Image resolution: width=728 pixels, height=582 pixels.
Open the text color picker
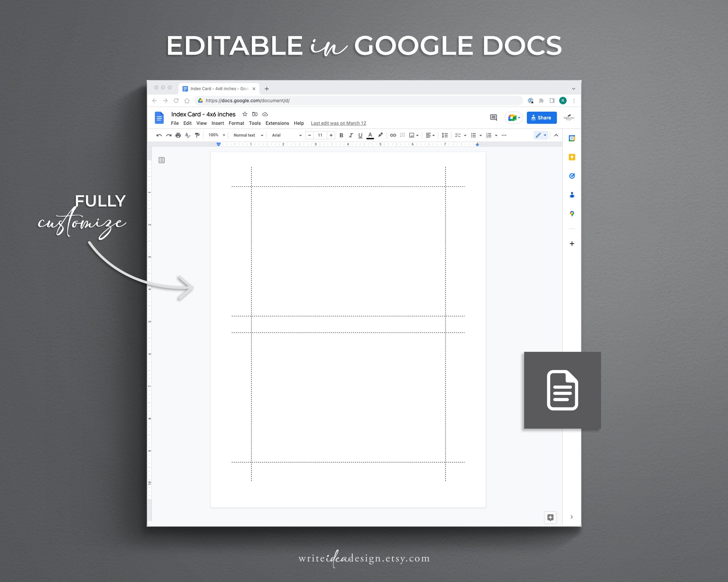coord(370,135)
